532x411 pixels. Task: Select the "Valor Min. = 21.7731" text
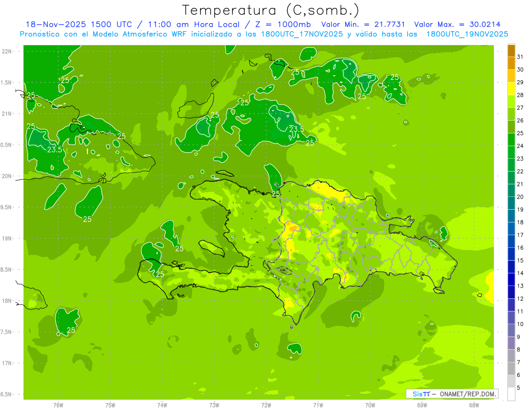(364, 24)
